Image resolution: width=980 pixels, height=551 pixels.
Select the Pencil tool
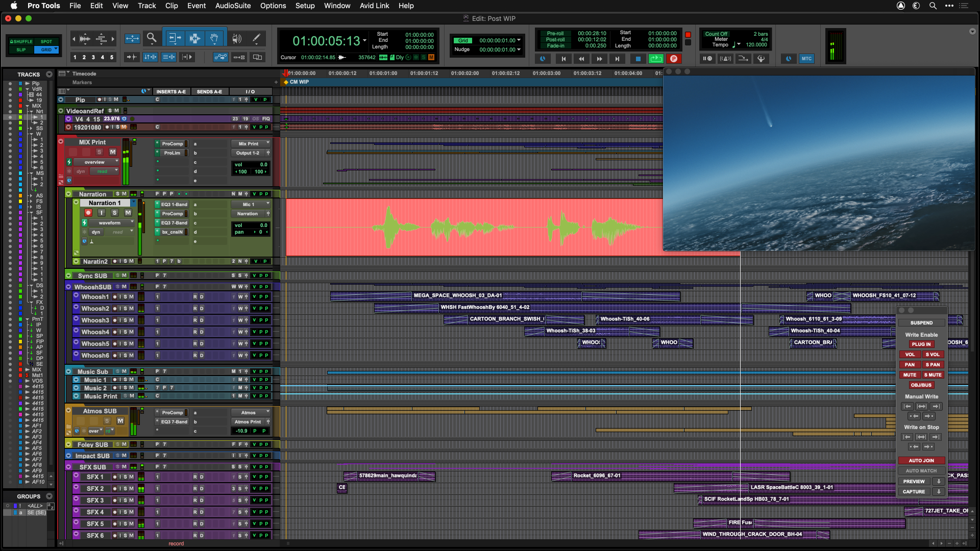[x=256, y=38]
